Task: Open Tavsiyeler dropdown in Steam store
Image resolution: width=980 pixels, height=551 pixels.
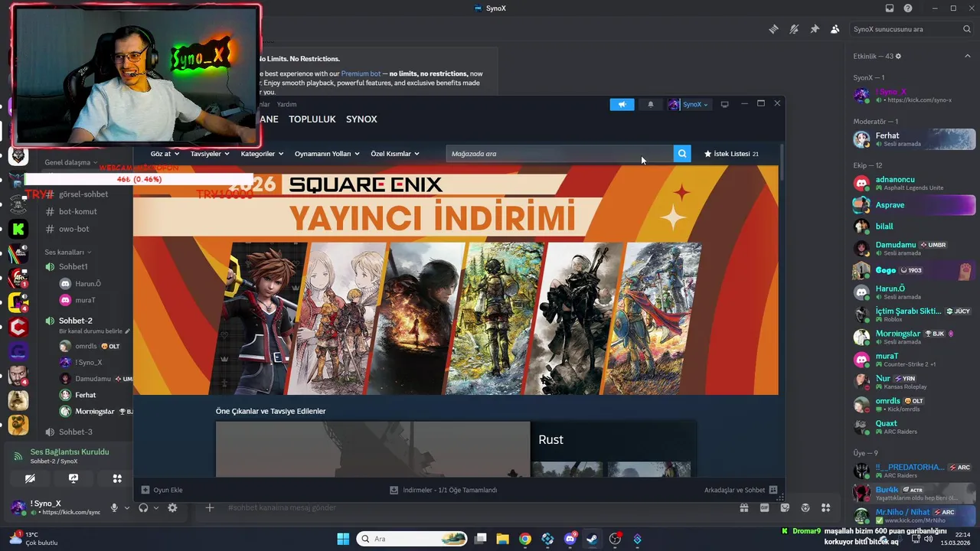Action: pyautogui.click(x=211, y=154)
